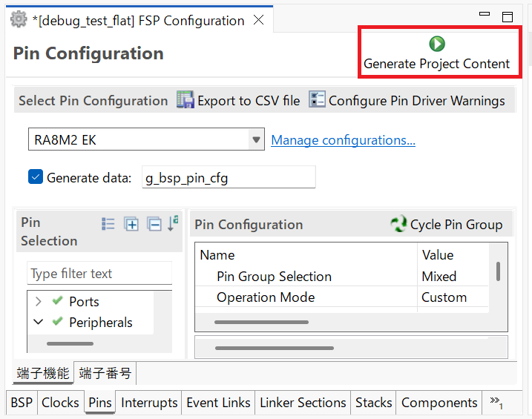Click Collapse All icon in Pin Selection
The image size is (532, 419).
coord(154,224)
